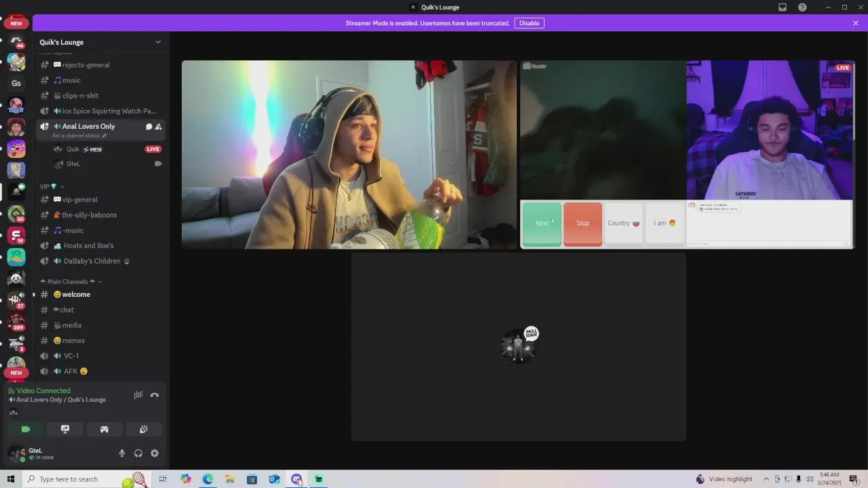
Task: Open Discord help icon
Action: pyautogui.click(x=803, y=7)
